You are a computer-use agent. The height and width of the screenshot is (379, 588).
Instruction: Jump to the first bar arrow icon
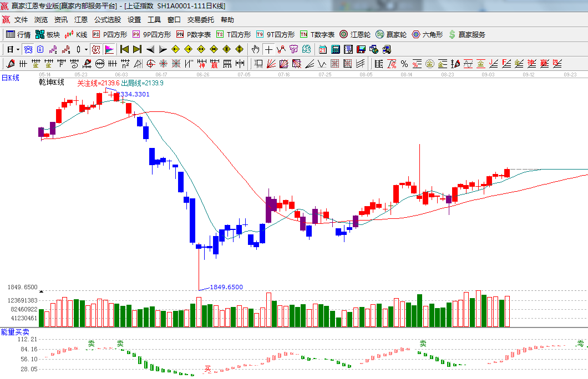pos(124,49)
